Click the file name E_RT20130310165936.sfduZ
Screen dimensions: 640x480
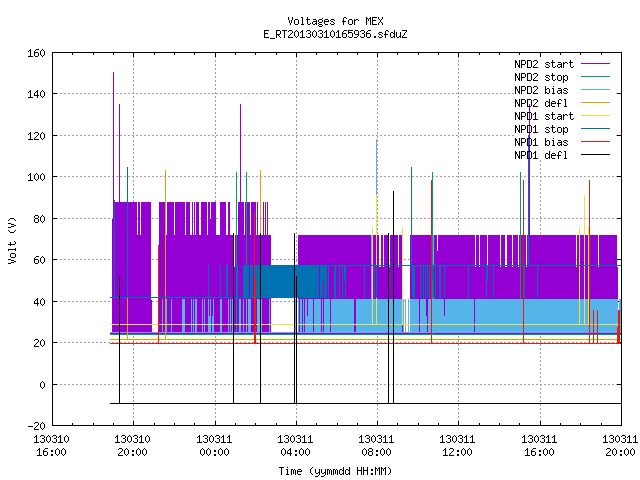[x=335, y=34]
